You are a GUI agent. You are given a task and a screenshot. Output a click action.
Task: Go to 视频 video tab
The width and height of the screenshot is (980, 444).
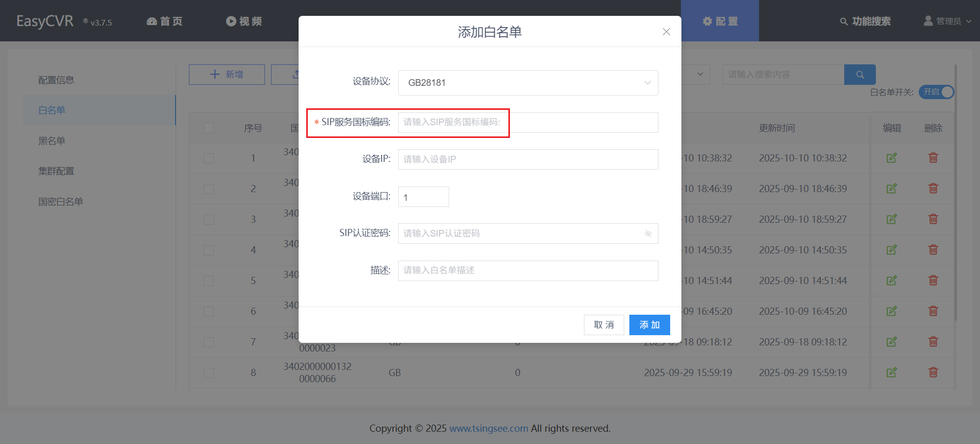pos(244,21)
